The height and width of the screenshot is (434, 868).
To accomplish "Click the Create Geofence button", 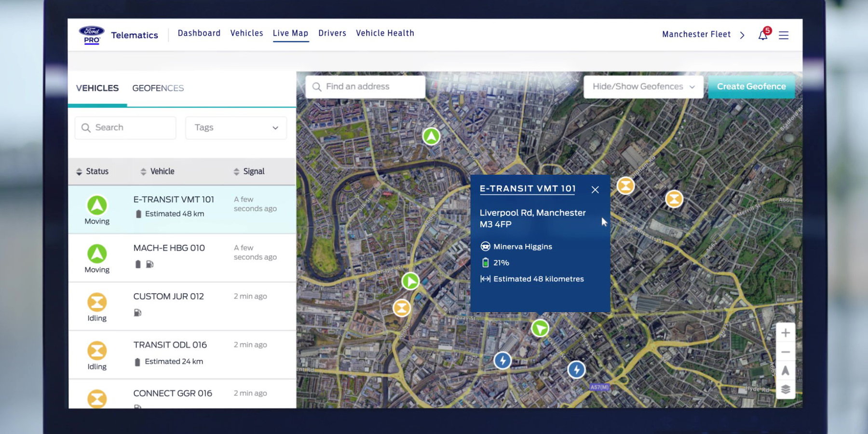I will click(x=751, y=87).
